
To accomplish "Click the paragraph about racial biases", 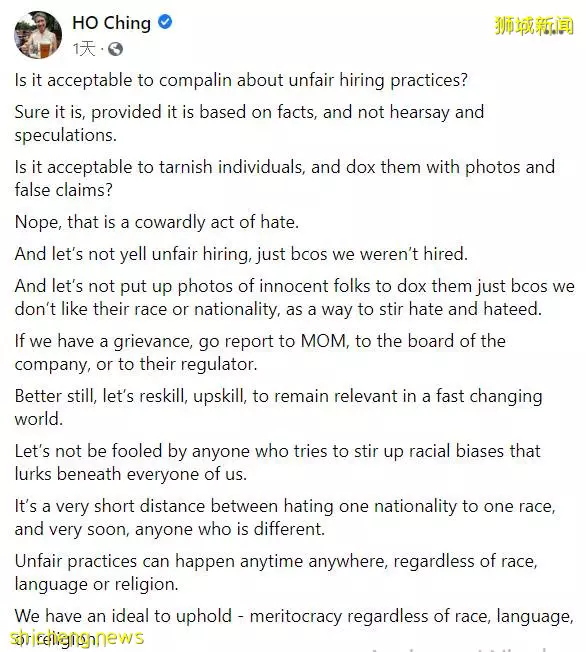I will point(277,462).
